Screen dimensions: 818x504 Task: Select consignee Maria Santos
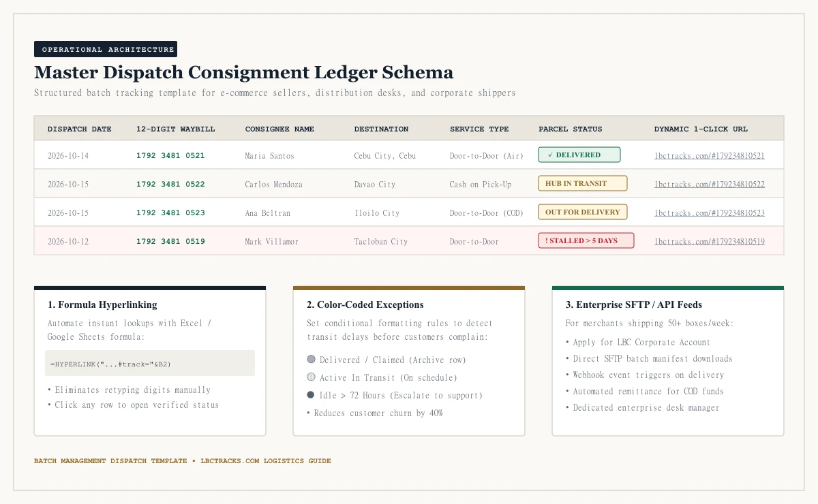point(270,156)
